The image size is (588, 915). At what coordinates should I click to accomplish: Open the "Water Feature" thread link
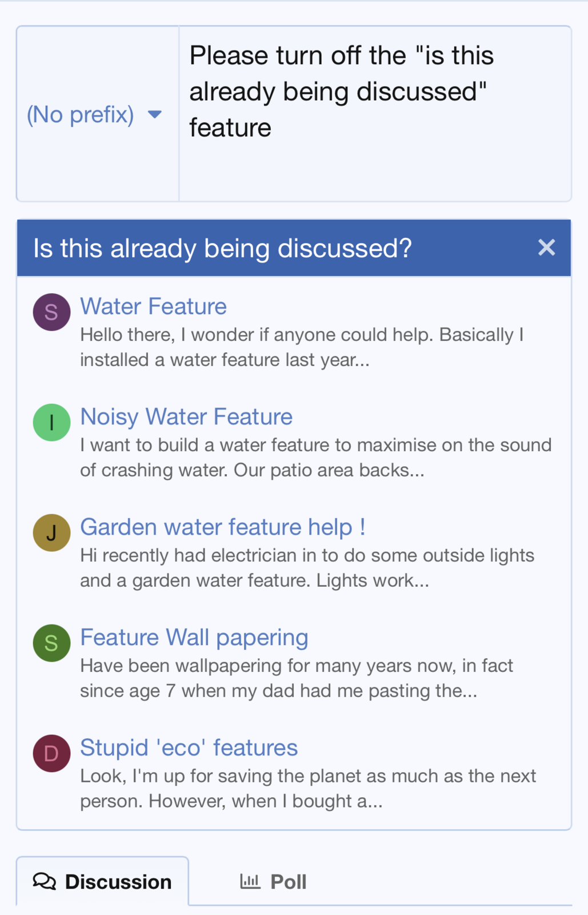pyautogui.click(x=153, y=307)
